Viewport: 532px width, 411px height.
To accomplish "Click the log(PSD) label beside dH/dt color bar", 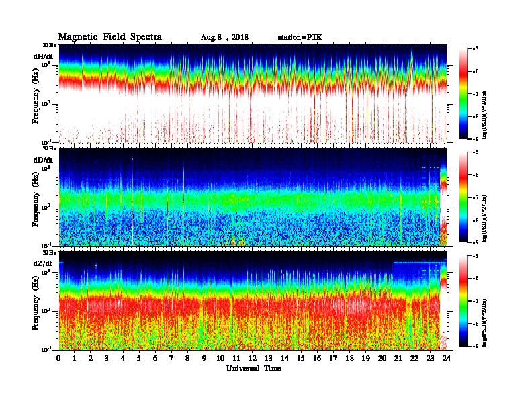I will click(x=485, y=115).
